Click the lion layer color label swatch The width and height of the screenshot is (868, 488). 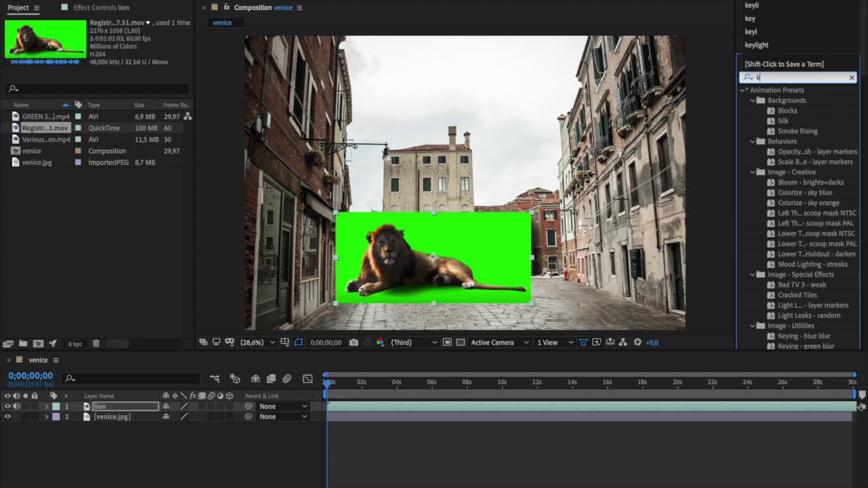pos(56,407)
